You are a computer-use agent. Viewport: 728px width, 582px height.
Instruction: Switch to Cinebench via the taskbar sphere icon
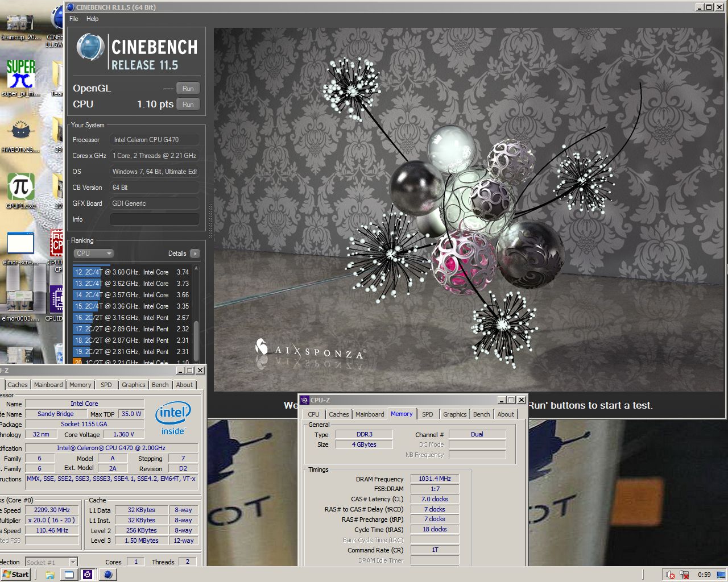107,575
